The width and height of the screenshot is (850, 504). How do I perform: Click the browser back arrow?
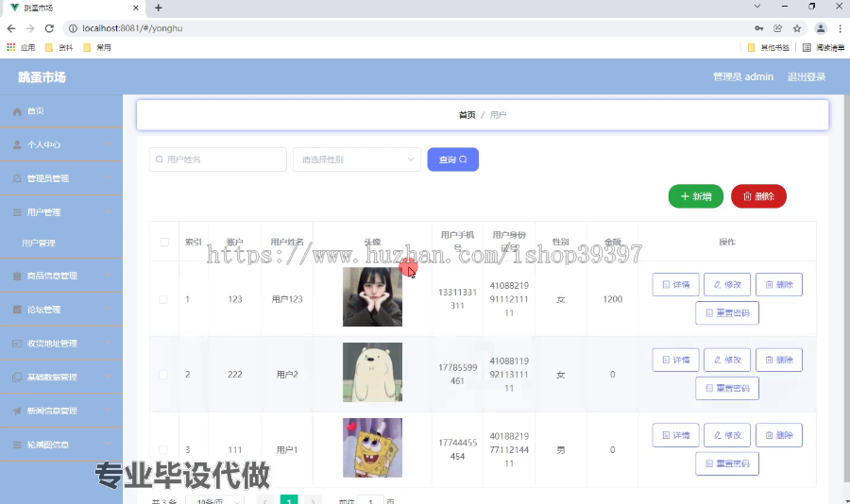click(11, 28)
